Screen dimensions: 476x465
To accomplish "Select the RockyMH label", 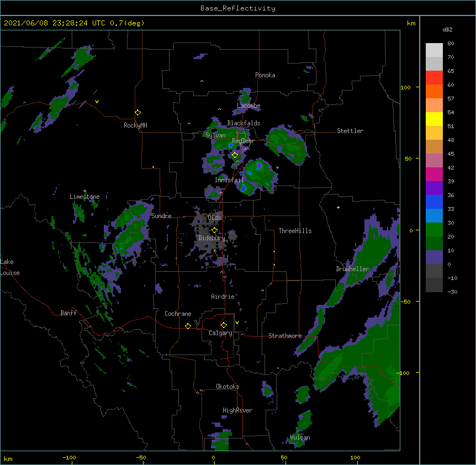I will point(135,125).
